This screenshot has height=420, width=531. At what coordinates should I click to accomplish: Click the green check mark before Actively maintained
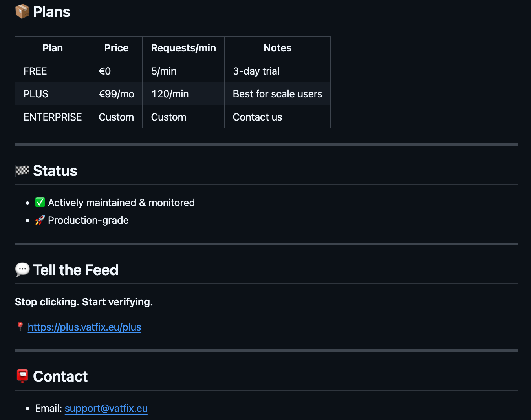click(40, 202)
